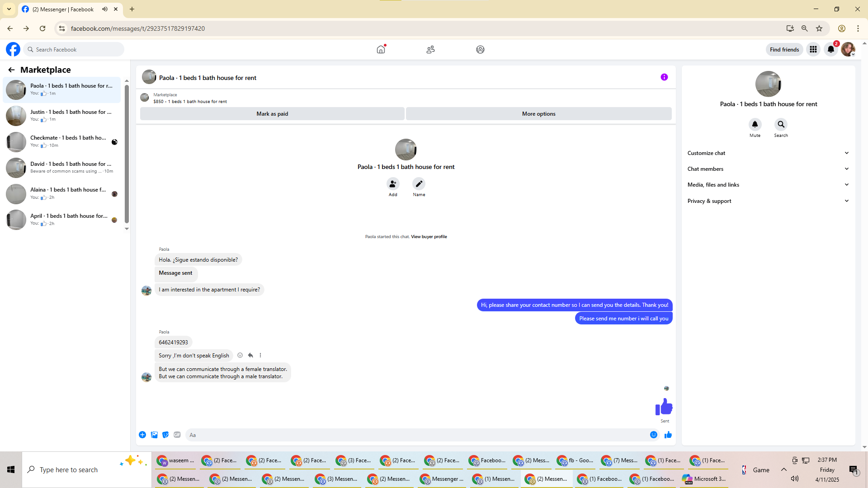Expand Privacy & support section
The height and width of the screenshot is (488, 868).
[768, 201]
